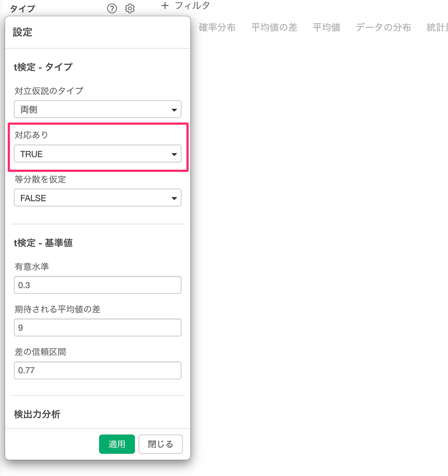Select the 平均値 tab
This screenshot has width=448, height=476.
click(326, 27)
